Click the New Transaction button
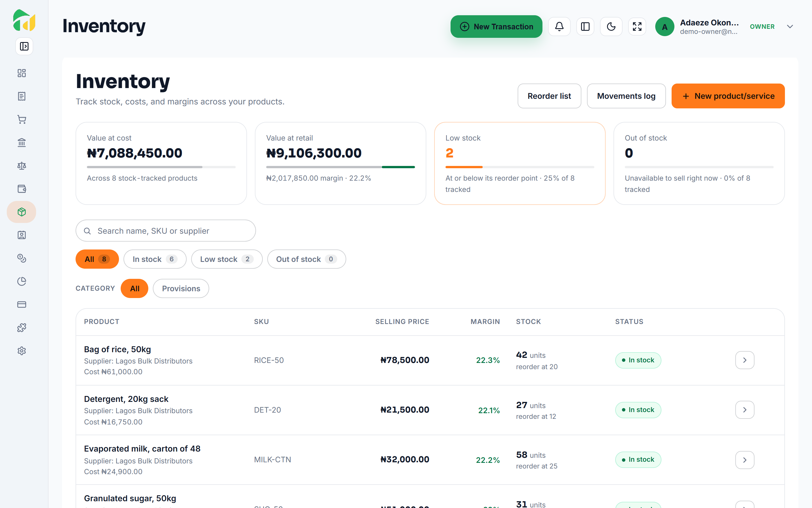Screen dimensions: 812x508 [x=496, y=27]
